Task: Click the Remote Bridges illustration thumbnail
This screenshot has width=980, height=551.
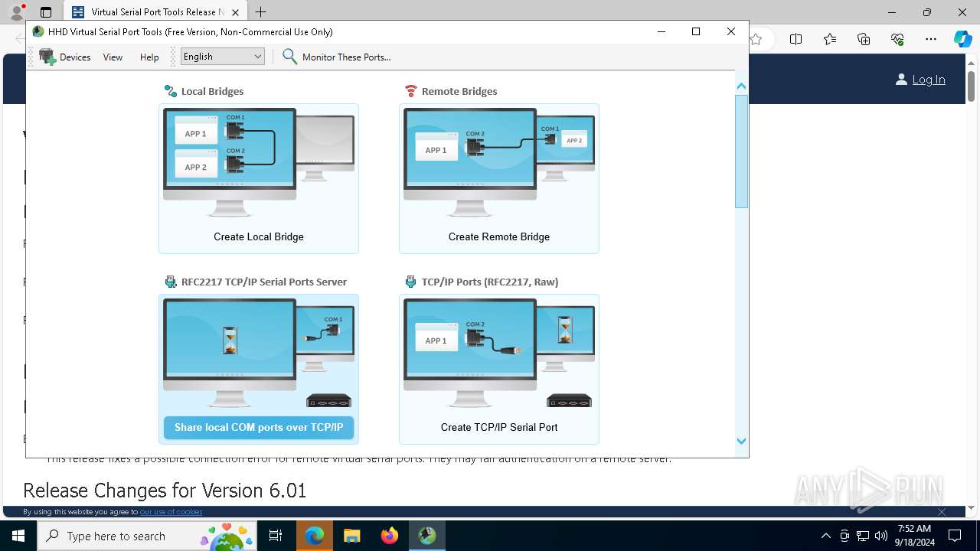Action: (x=499, y=163)
